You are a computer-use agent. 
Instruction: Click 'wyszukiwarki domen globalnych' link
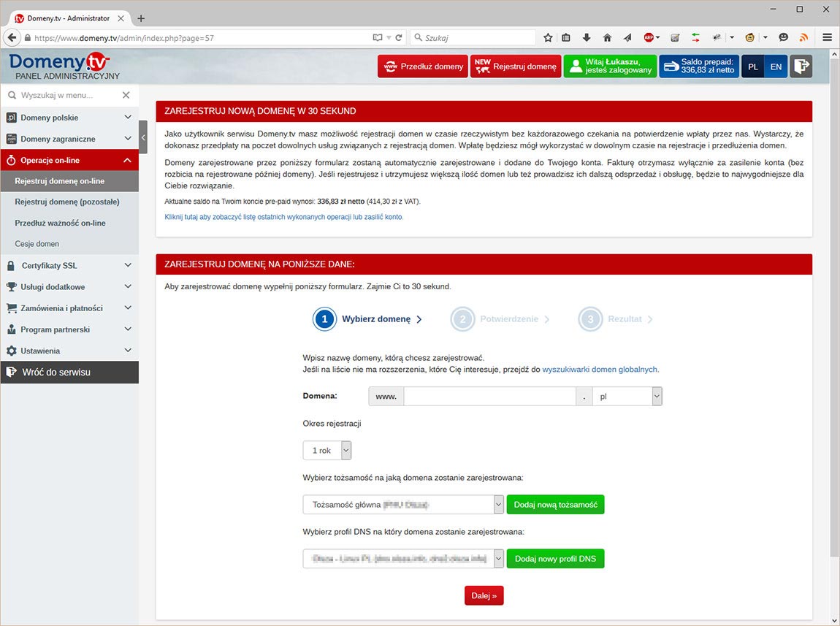[x=600, y=370]
